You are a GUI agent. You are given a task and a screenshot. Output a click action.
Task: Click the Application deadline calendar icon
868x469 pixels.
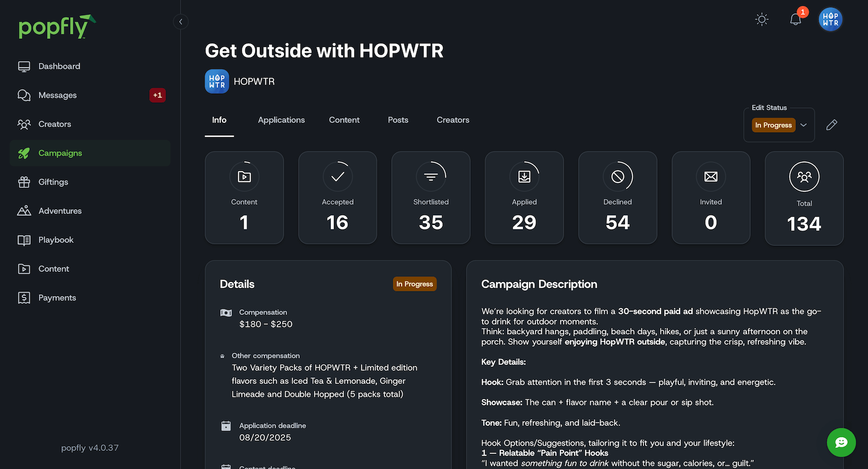click(x=226, y=426)
